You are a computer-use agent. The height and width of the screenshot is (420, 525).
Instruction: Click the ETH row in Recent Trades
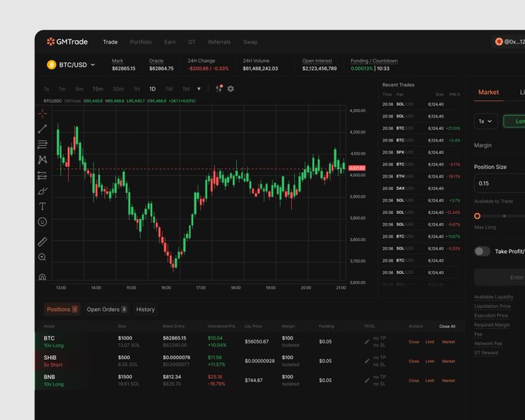pyautogui.click(x=422, y=177)
